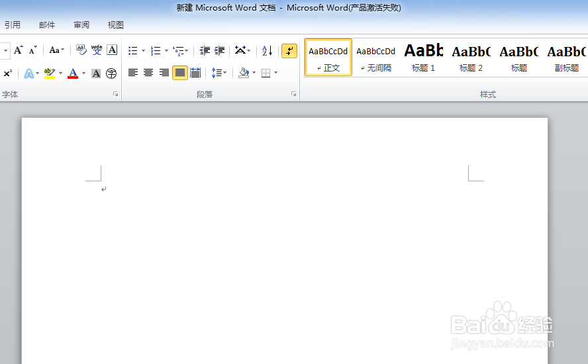Apply the 标题 style

[519, 58]
